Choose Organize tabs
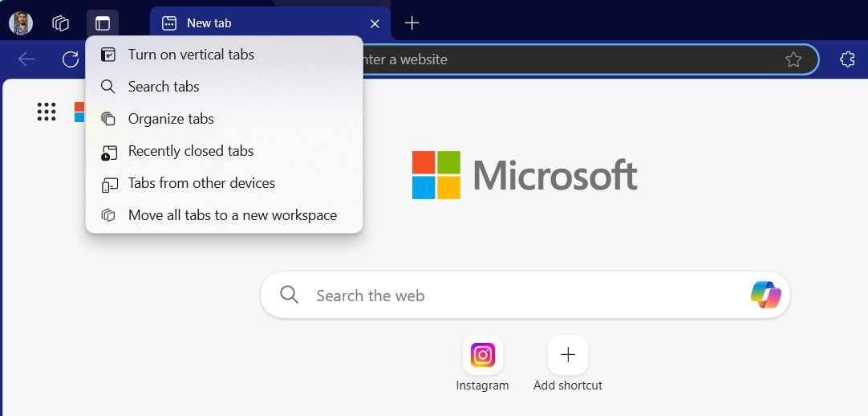Screen dimensions: 868x416 pyautogui.click(x=224, y=119)
